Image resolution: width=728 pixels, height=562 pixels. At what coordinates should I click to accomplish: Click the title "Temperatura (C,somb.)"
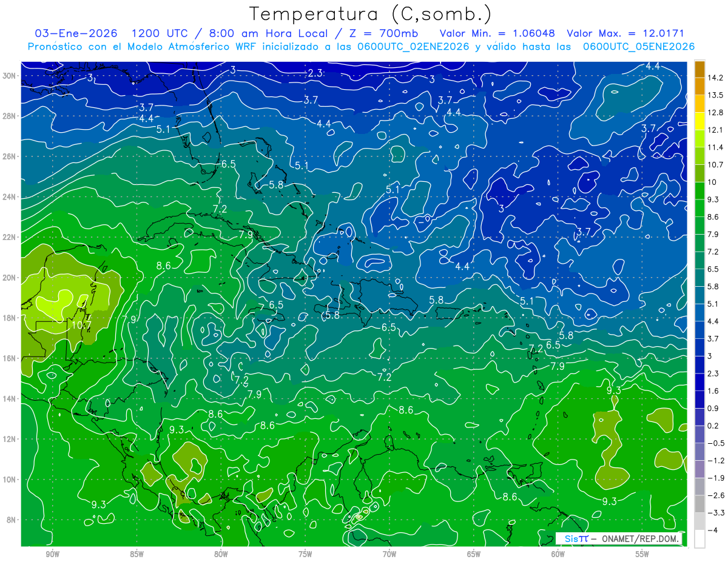pyautogui.click(x=371, y=14)
